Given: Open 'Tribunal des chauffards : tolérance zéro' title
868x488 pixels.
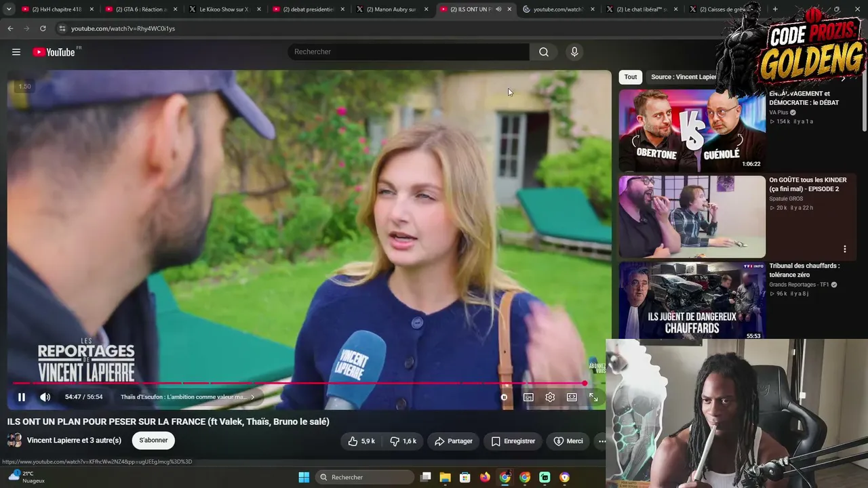Looking at the screenshot, I should pyautogui.click(x=804, y=270).
